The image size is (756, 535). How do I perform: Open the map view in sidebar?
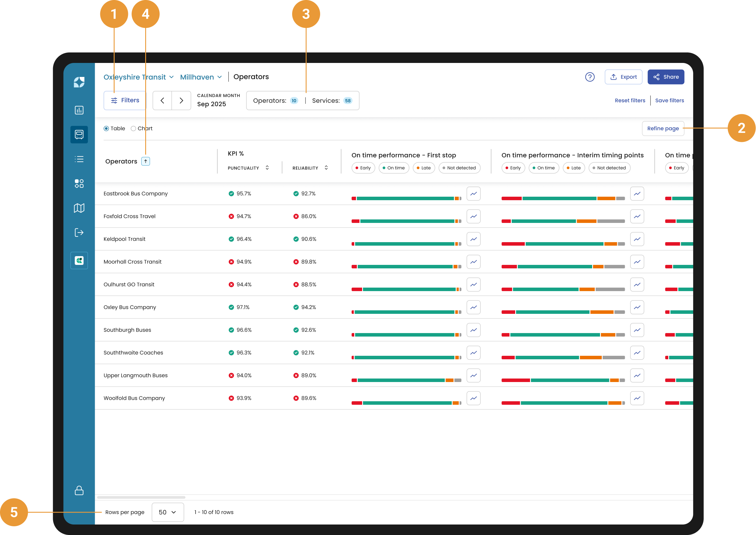(x=79, y=208)
